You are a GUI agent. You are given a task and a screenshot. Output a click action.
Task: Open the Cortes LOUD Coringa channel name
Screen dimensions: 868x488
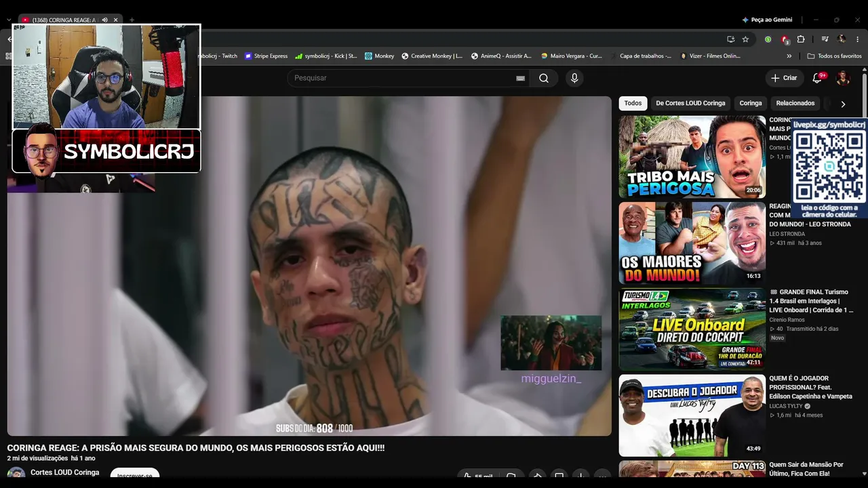tap(64, 472)
